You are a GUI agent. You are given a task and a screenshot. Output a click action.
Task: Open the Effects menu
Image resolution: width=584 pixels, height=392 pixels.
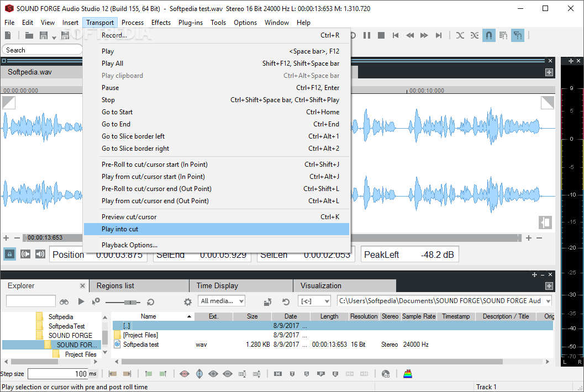click(x=161, y=22)
